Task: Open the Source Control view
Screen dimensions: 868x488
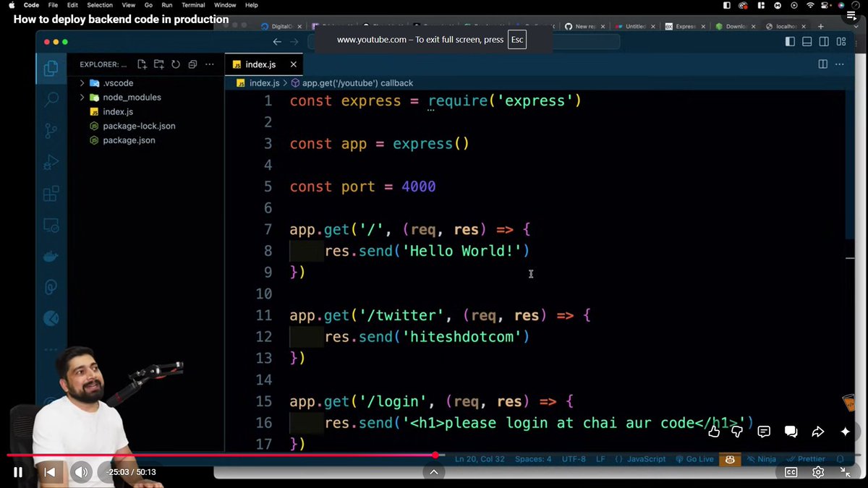Action: [51, 131]
